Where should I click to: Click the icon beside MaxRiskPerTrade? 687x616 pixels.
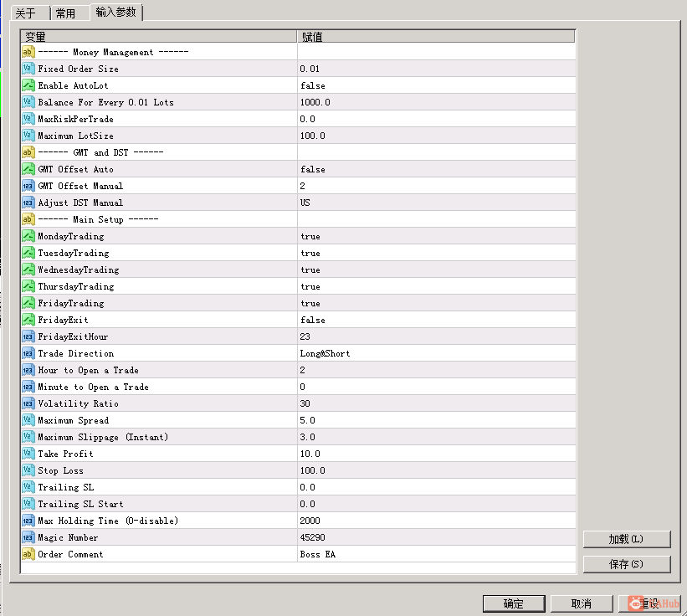(28, 119)
